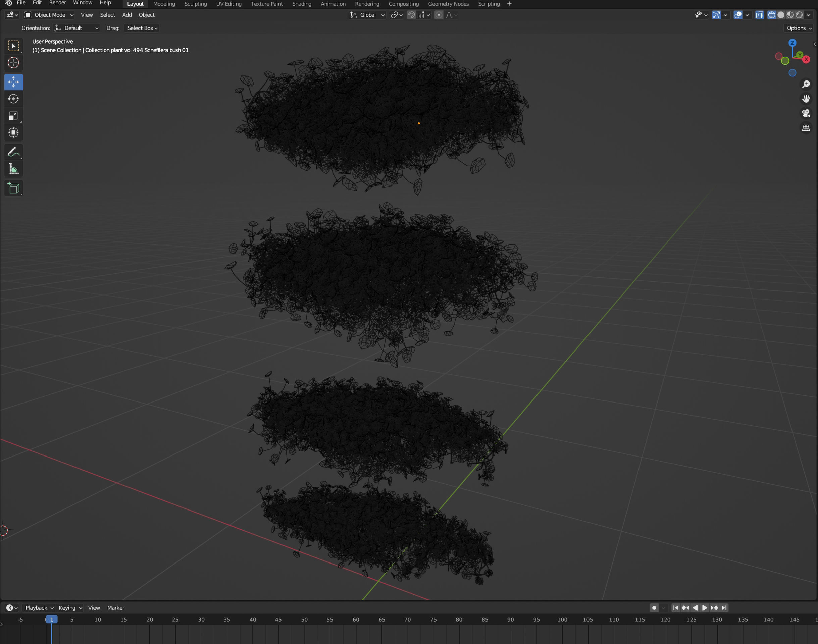Select the Measure tool

point(13,169)
